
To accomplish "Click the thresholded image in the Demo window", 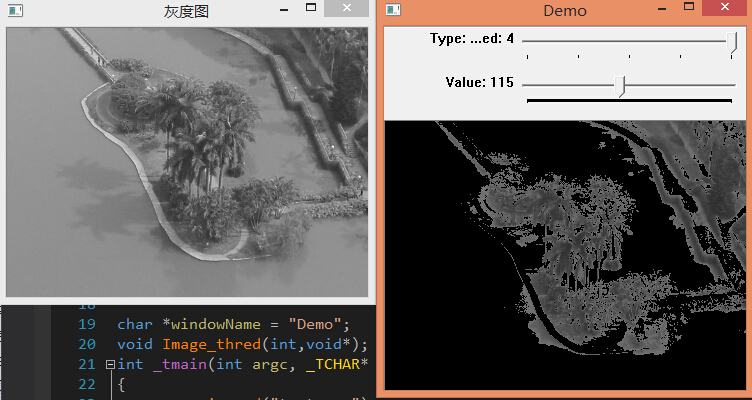I will coord(565,255).
